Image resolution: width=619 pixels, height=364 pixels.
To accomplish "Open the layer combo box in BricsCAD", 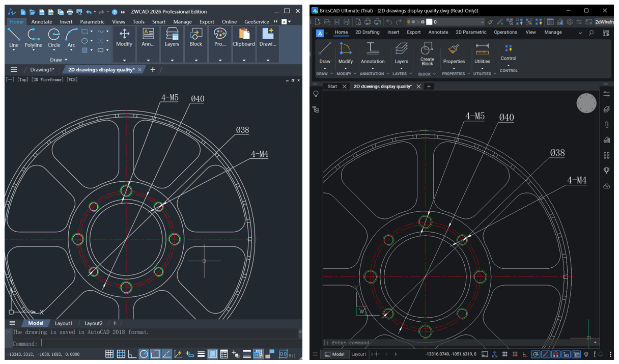I will click(x=446, y=22).
